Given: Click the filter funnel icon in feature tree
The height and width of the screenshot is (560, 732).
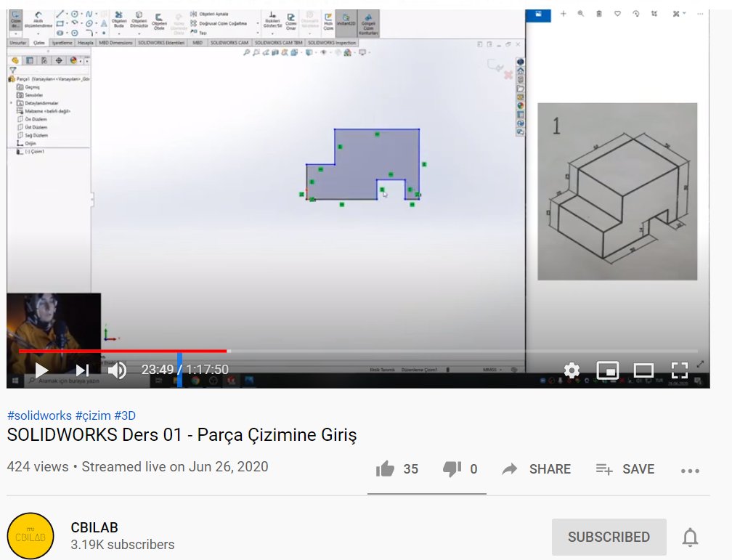Looking at the screenshot, I should click(x=12, y=70).
